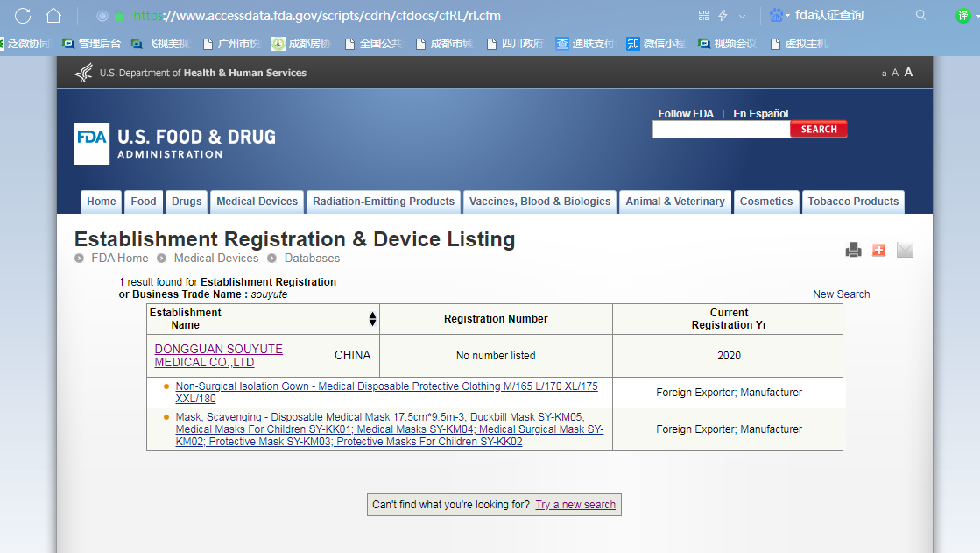Click the magnifier search icon
The height and width of the screenshot is (553, 980).
(x=920, y=15)
